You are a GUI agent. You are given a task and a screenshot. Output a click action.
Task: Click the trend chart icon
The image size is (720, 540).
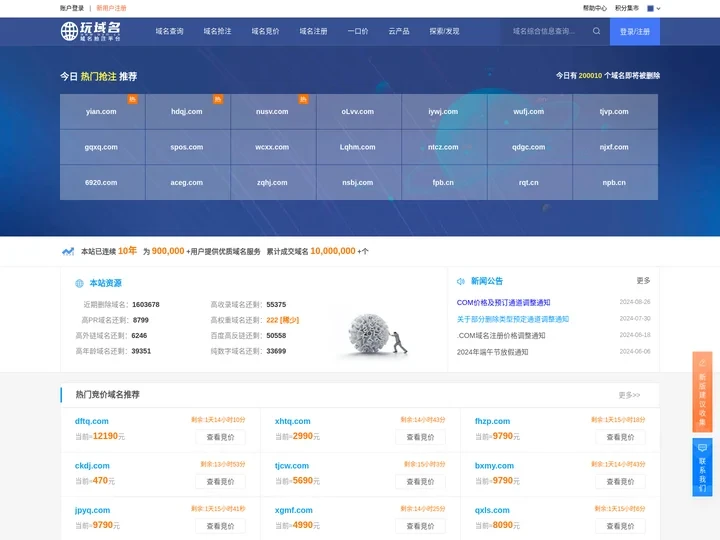(68, 251)
